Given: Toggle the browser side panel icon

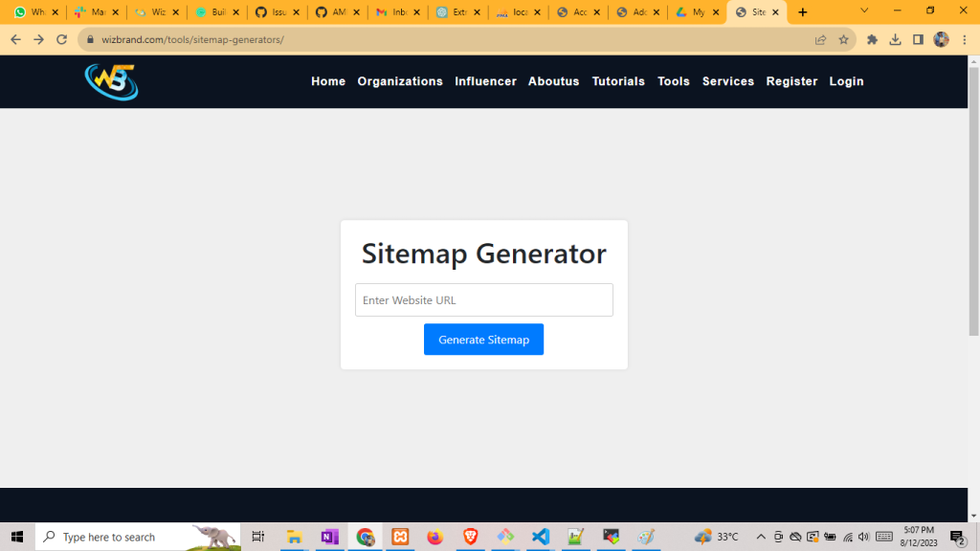Looking at the screenshot, I should (918, 40).
